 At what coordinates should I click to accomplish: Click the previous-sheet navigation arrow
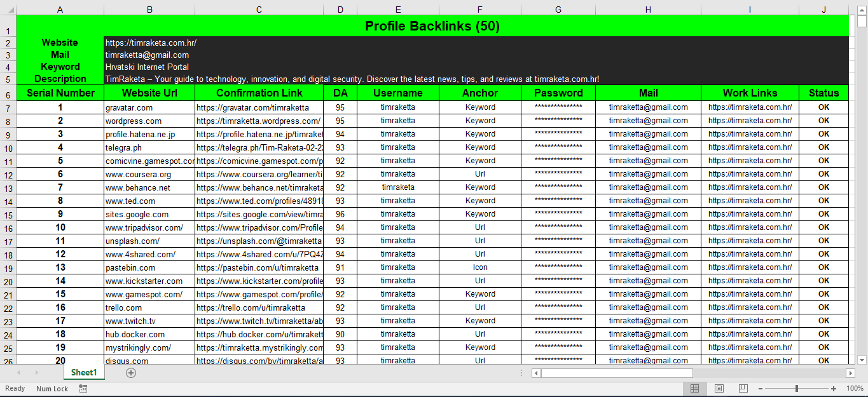(x=19, y=373)
